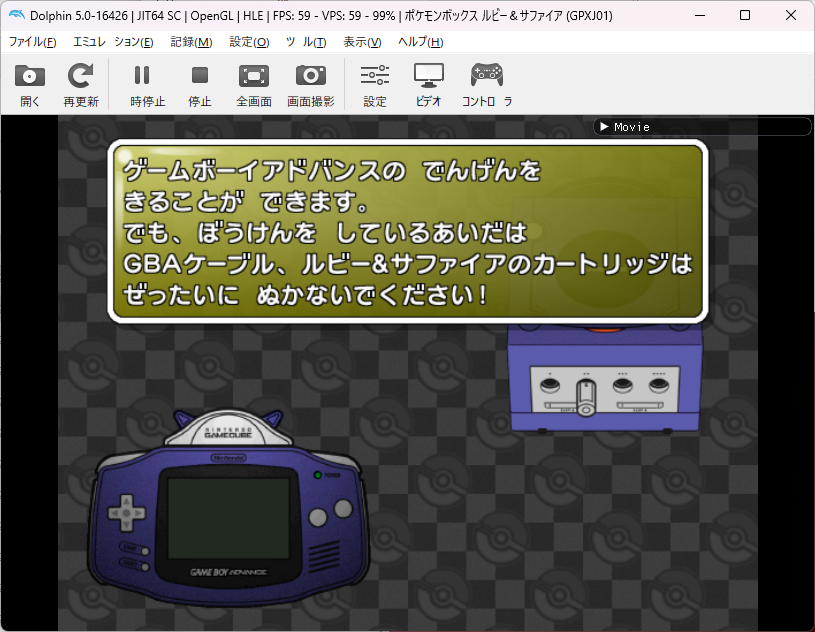The height and width of the screenshot is (632, 815).
Task: Click the in-game Japanese message box
Action: [408, 232]
